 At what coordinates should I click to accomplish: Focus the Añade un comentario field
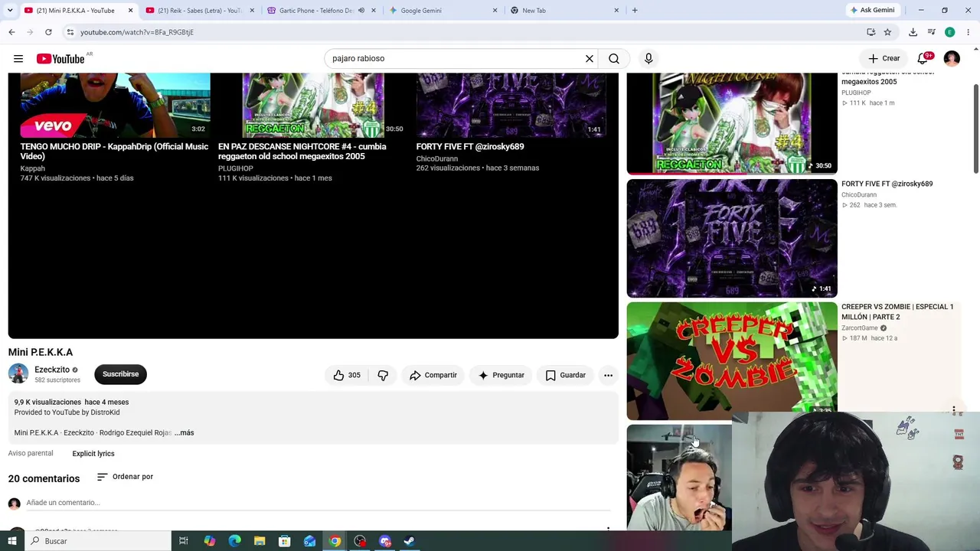[x=318, y=503]
